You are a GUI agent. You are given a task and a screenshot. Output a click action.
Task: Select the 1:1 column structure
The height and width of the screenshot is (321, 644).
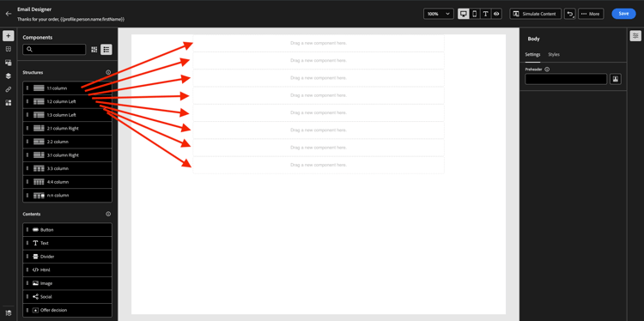(67, 88)
